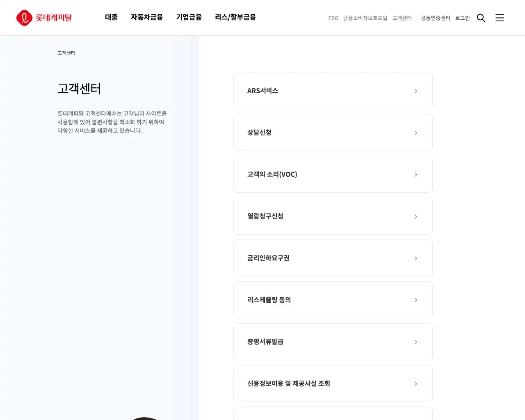Open the 자동차금융 menu
The width and height of the screenshot is (525, 420).
click(147, 17)
